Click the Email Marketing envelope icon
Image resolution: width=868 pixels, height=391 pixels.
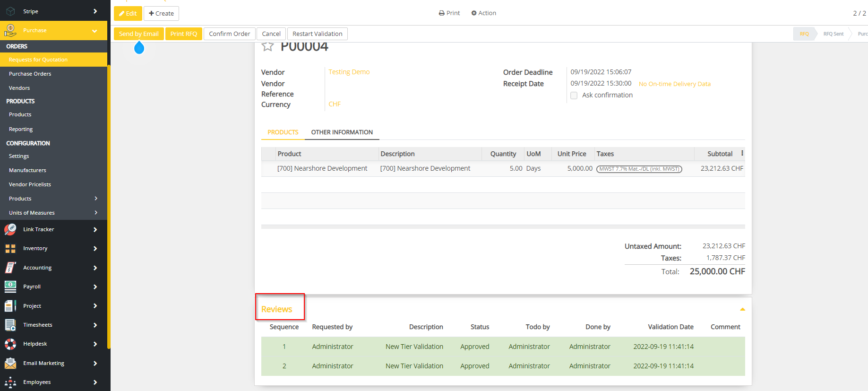[10, 363]
